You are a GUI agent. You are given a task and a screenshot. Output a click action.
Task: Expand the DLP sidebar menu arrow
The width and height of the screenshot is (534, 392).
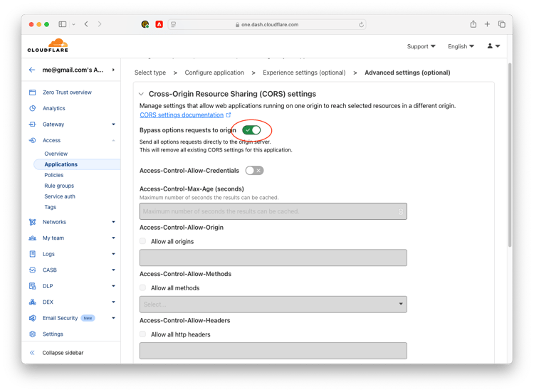[x=113, y=286]
